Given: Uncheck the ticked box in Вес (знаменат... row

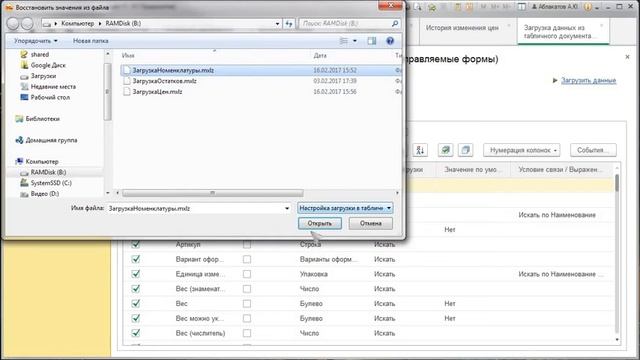Looking at the screenshot, I should (x=136, y=289).
